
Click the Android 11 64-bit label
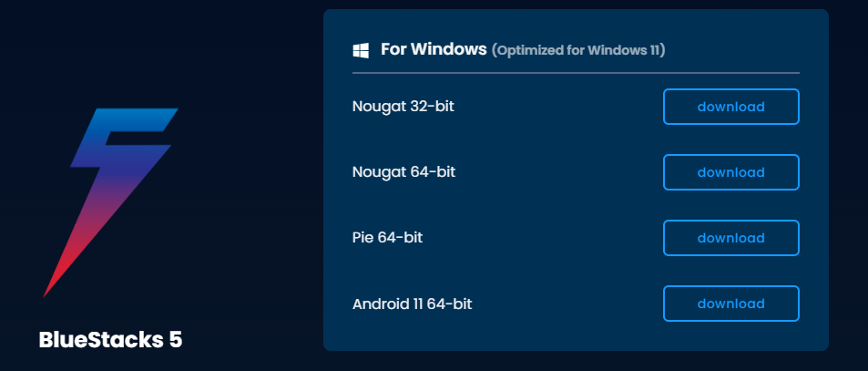412,304
